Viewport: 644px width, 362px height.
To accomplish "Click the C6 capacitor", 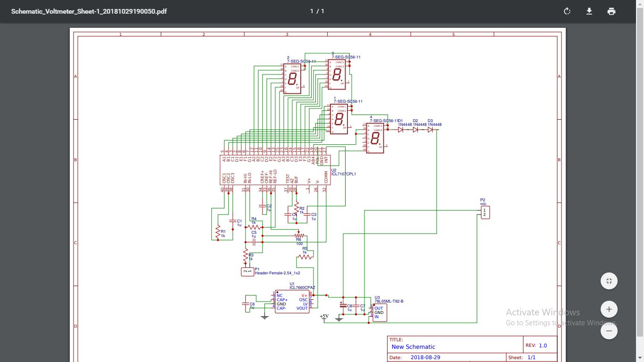I will pos(246,304).
